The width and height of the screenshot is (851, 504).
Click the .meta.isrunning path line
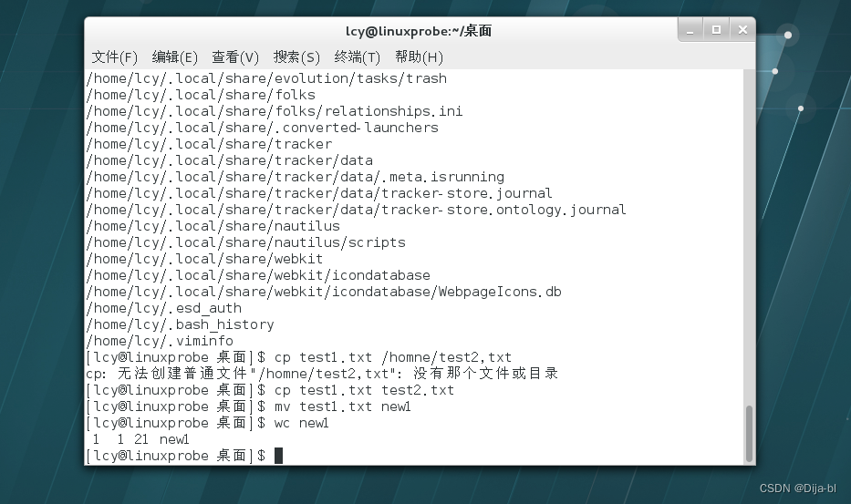[x=296, y=177]
